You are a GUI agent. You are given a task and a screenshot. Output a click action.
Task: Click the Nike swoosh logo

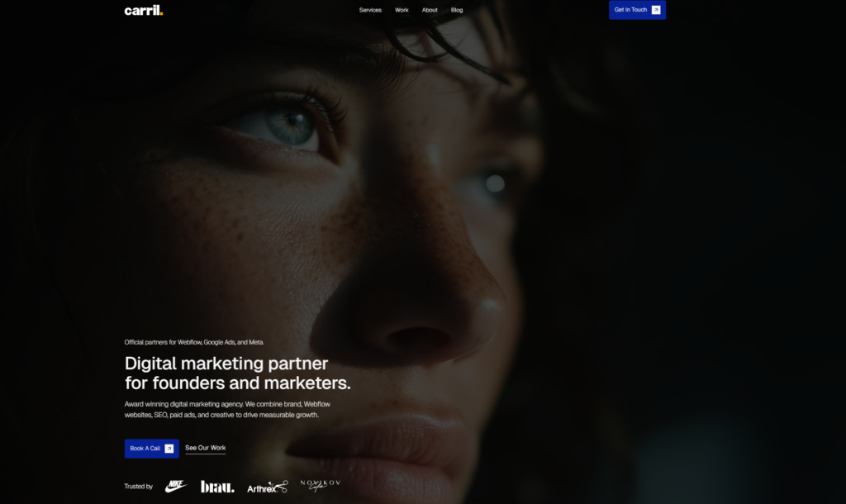pyautogui.click(x=176, y=487)
